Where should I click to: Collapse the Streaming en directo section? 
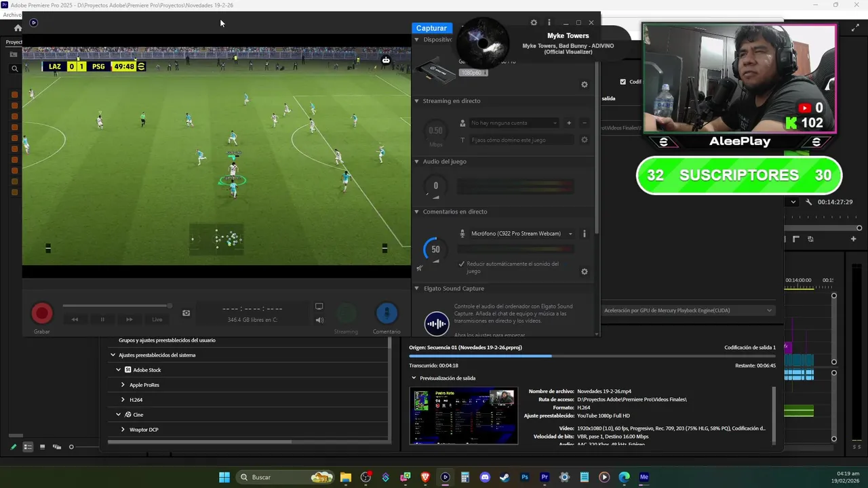[417, 101]
